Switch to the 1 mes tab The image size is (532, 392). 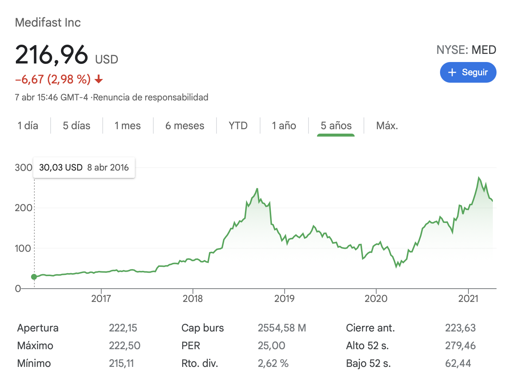click(x=127, y=125)
